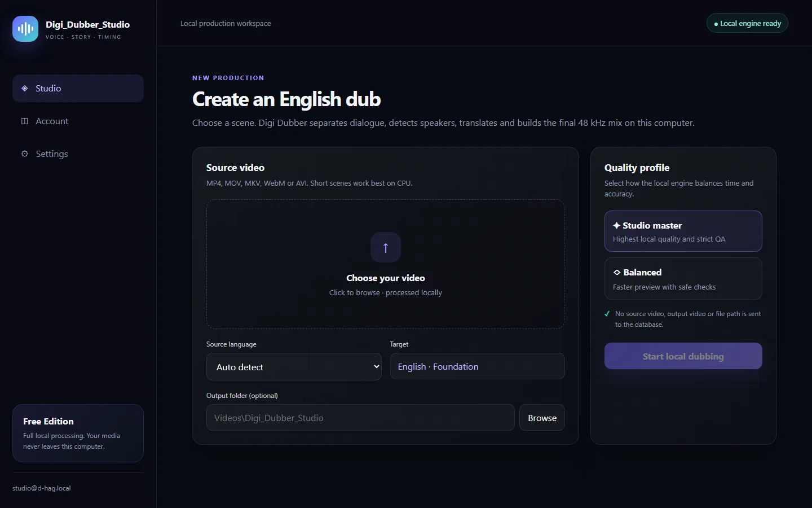Click the Free Edition card
The image size is (812, 508).
[78, 433]
